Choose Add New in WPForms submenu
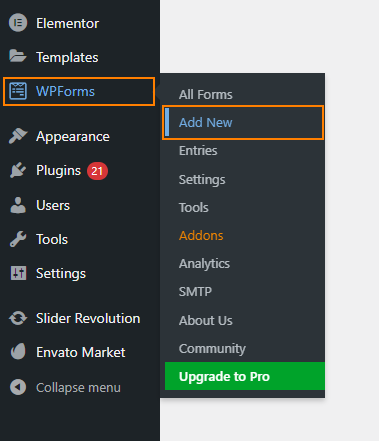The width and height of the screenshot is (379, 441). (x=243, y=122)
